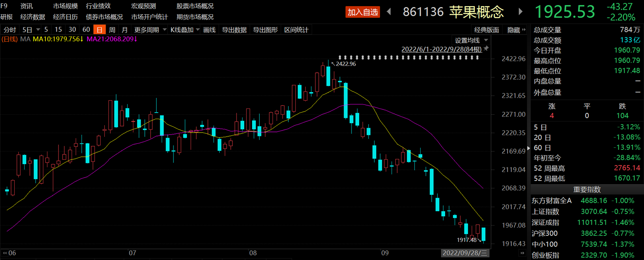Open 经济数据 economic data

pyautogui.click(x=33, y=17)
